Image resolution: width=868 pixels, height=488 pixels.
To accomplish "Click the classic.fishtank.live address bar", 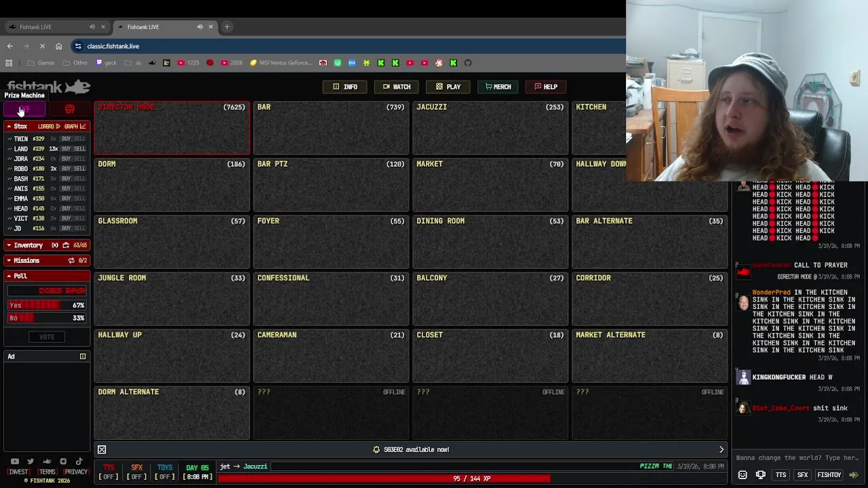I will (x=349, y=46).
